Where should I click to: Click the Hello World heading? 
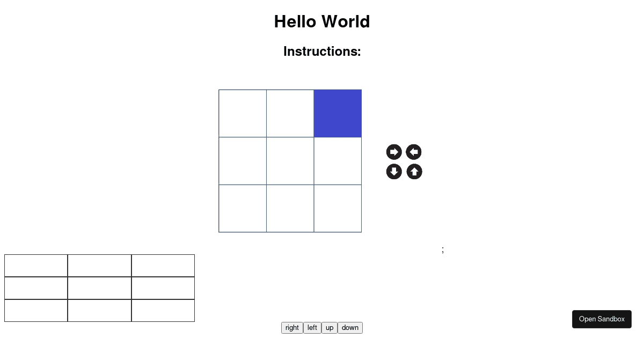pyautogui.click(x=322, y=21)
